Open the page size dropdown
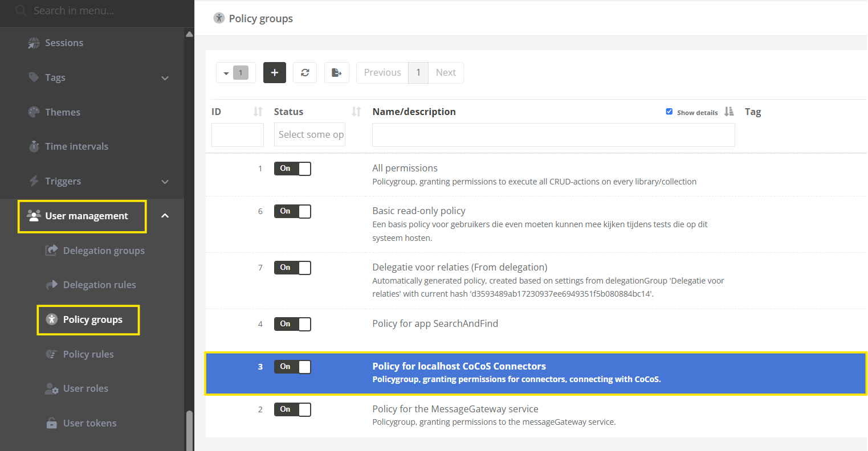 [235, 73]
